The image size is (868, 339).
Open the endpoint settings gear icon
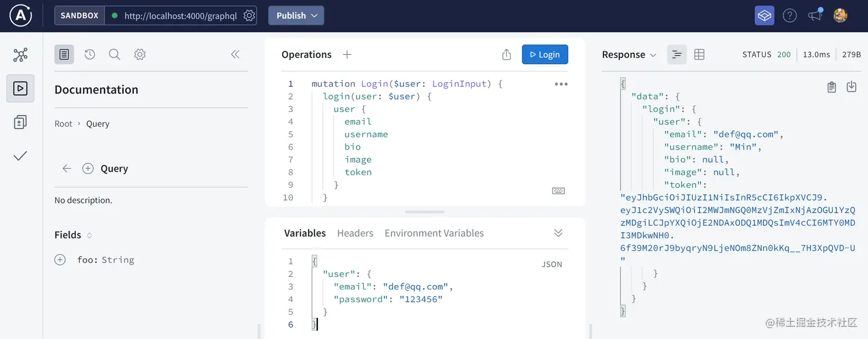249,16
